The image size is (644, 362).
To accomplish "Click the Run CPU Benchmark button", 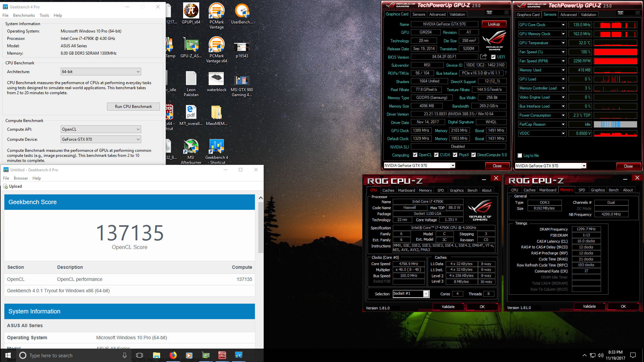I will (133, 107).
